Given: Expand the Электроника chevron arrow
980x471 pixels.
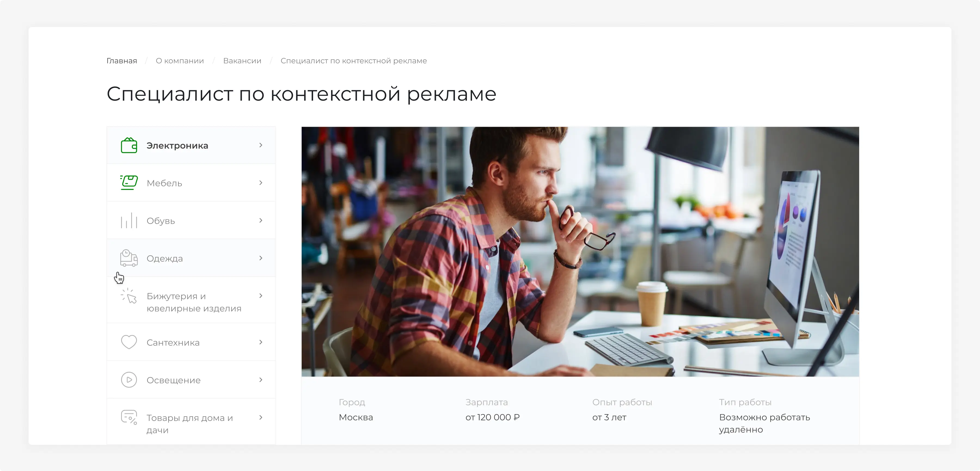Looking at the screenshot, I should tap(261, 145).
